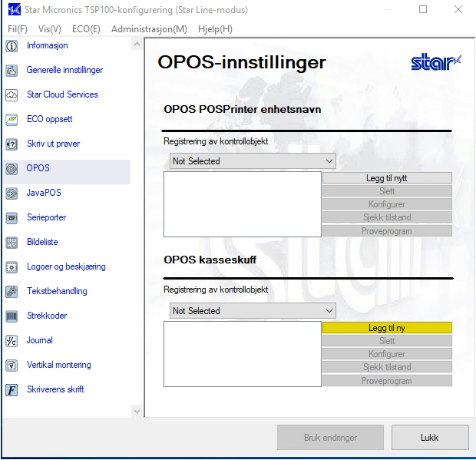Close the configuration window
This screenshot has width=476, height=460.
point(458,9)
